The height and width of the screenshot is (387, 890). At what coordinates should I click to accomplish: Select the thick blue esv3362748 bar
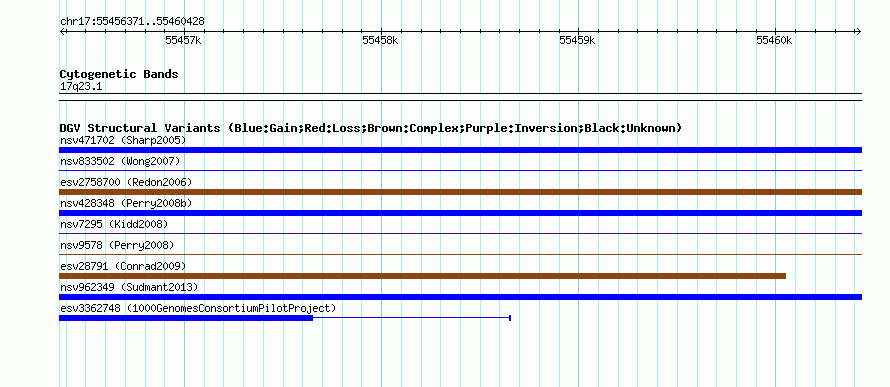[x=186, y=318]
